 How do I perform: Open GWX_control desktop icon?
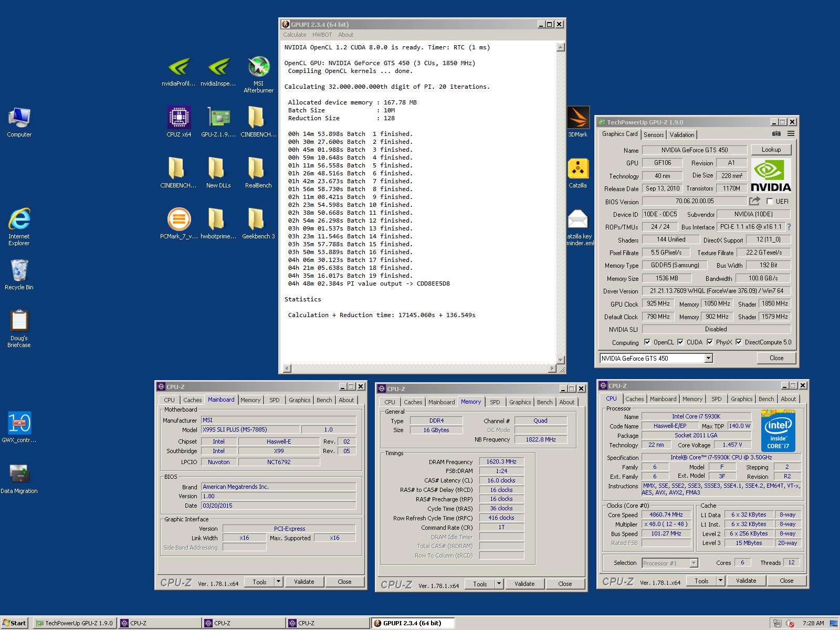pos(19,427)
